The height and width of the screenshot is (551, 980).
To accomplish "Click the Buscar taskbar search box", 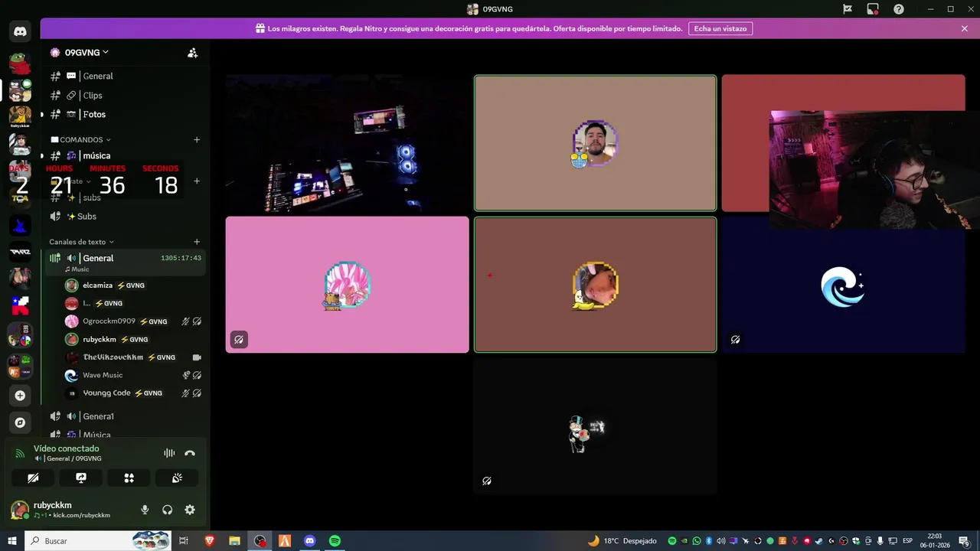I will pos(98,541).
